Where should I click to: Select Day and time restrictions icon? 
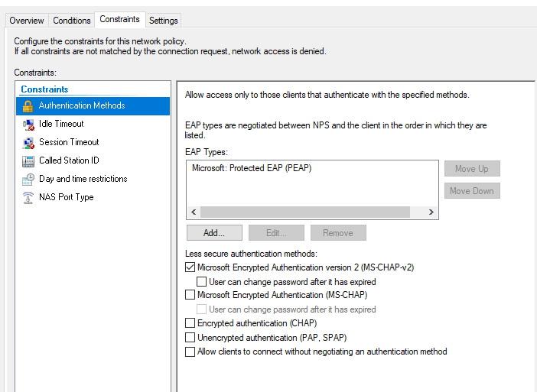[28, 180]
